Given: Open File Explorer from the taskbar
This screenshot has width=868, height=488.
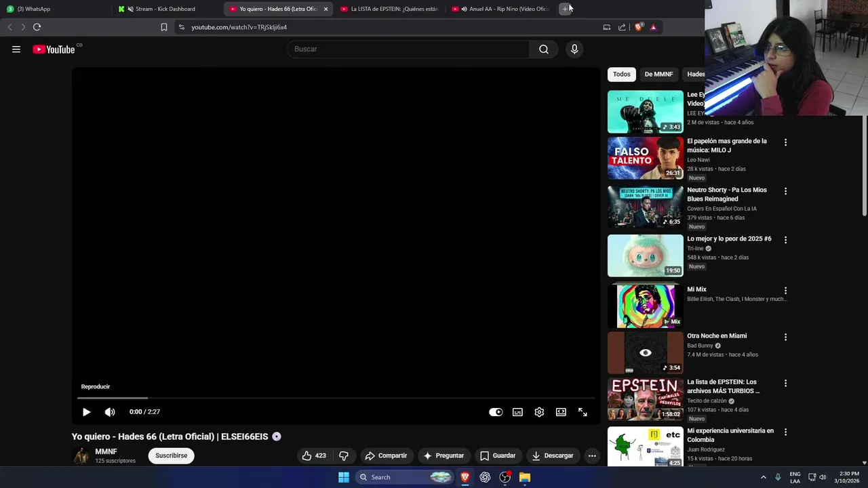Looking at the screenshot, I should click(x=525, y=477).
